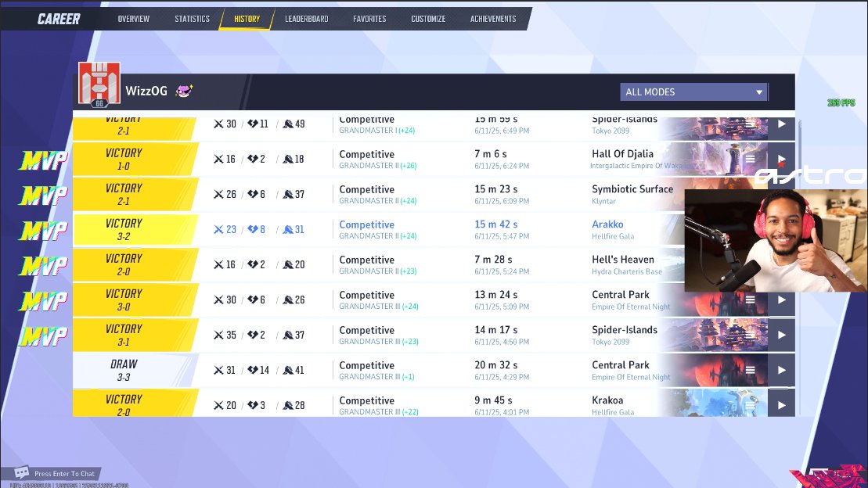868x488 pixels.
Task: Expand the ALL MODES dropdown
Action: click(x=693, y=91)
